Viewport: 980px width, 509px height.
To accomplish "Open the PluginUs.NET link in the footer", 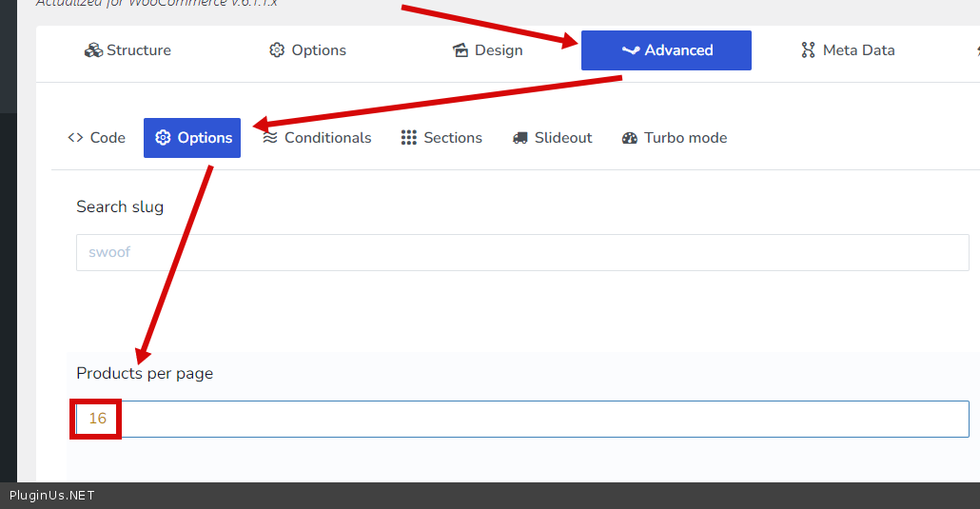I will click(x=52, y=496).
